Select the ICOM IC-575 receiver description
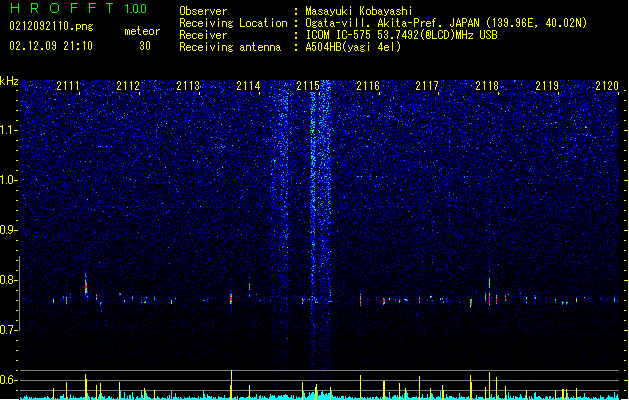The image size is (629, 400). click(402, 35)
